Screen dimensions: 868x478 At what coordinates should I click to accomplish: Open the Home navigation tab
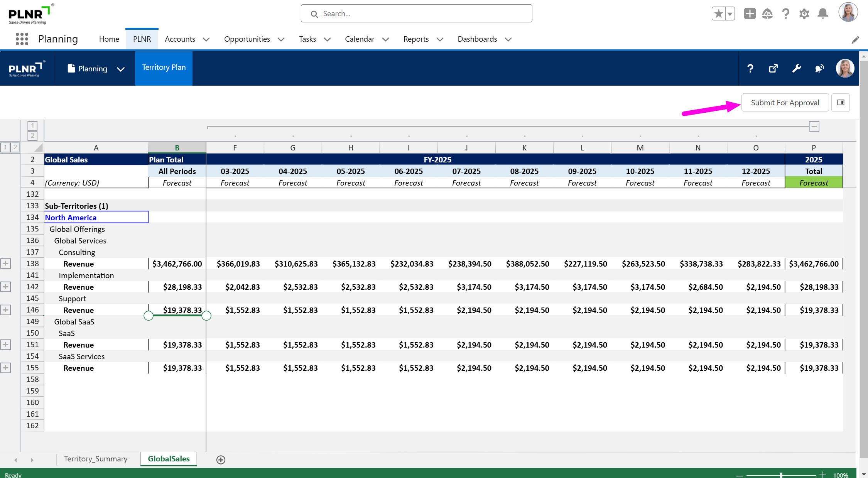pos(109,39)
